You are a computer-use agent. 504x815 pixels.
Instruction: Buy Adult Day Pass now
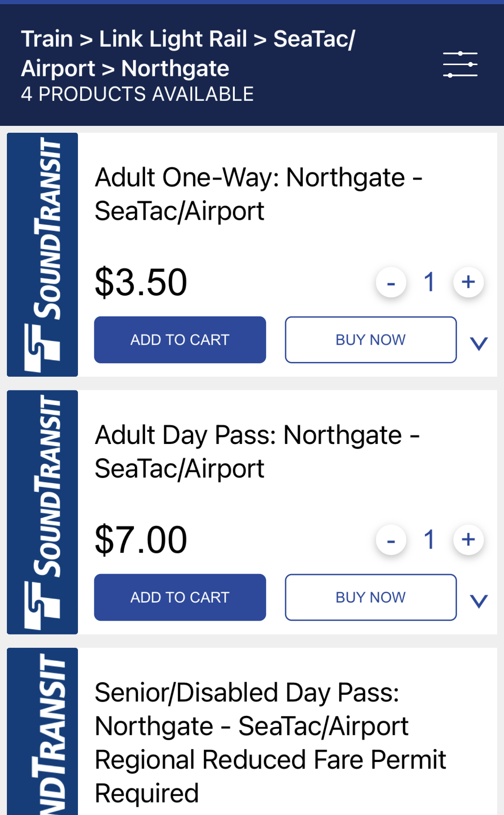click(x=370, y=597)
